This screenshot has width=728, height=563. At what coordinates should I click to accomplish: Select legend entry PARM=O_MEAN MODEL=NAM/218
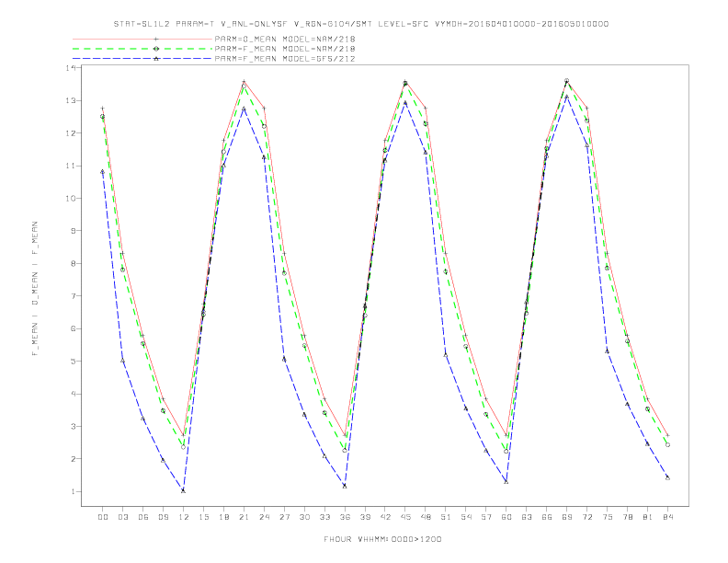point(285,39)
